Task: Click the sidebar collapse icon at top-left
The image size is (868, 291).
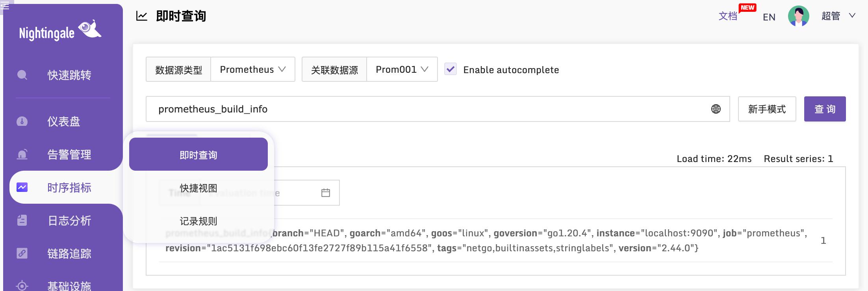Action: point(5,6)
